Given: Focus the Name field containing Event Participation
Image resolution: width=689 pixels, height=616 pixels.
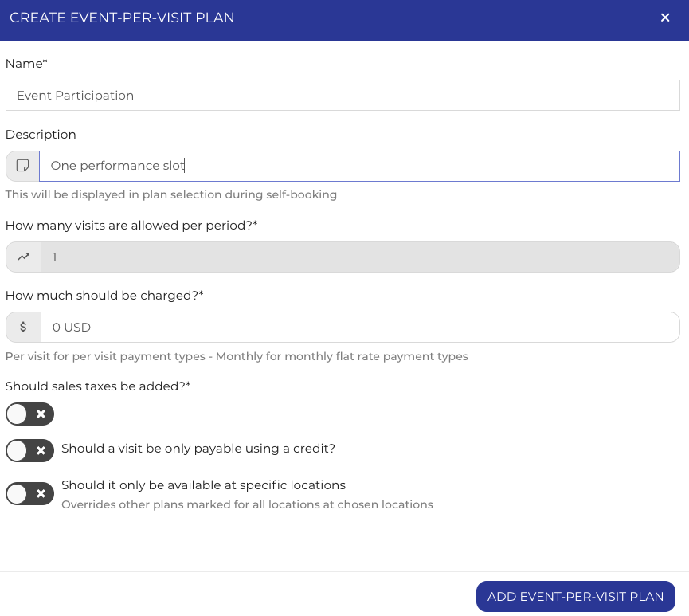Looking at the screenshot, I should pyautogui.click(x=343, y=96).
